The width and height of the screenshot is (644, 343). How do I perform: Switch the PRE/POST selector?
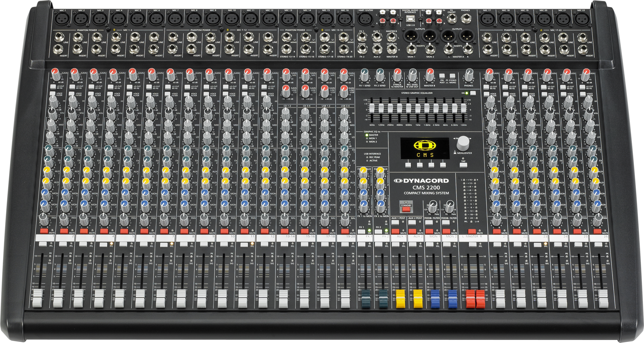tap(442, 76)
